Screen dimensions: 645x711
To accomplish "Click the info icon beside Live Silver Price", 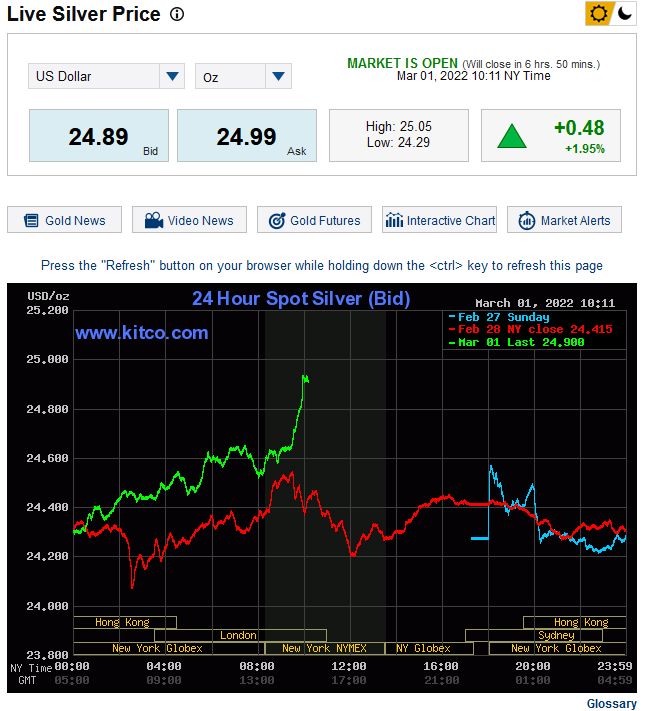I will [177, 15].
